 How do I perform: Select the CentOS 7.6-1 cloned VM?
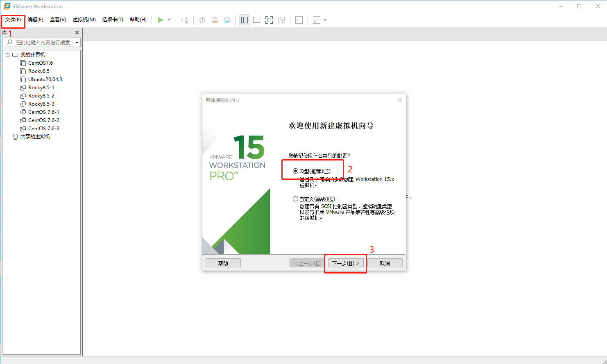[x=44, y=112]
